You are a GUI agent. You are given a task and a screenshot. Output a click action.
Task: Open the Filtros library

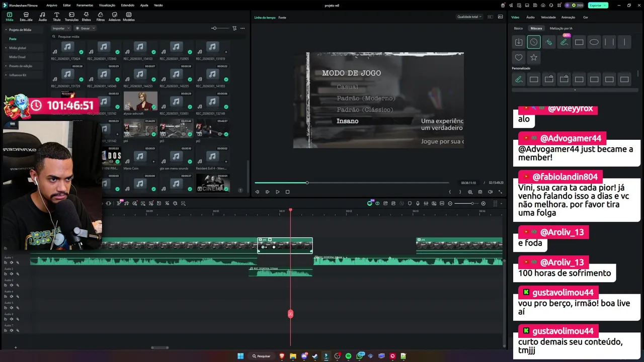(x=101, y=17)
